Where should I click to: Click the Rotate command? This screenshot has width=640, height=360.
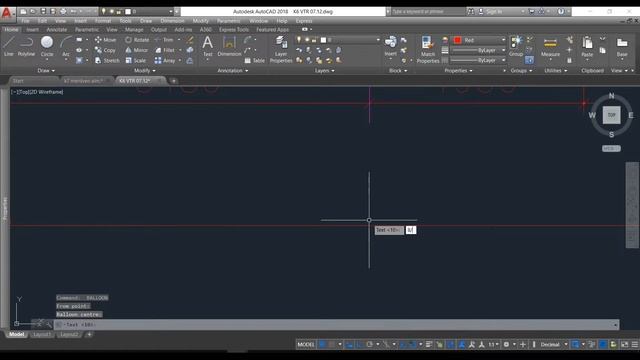[137, 40]
